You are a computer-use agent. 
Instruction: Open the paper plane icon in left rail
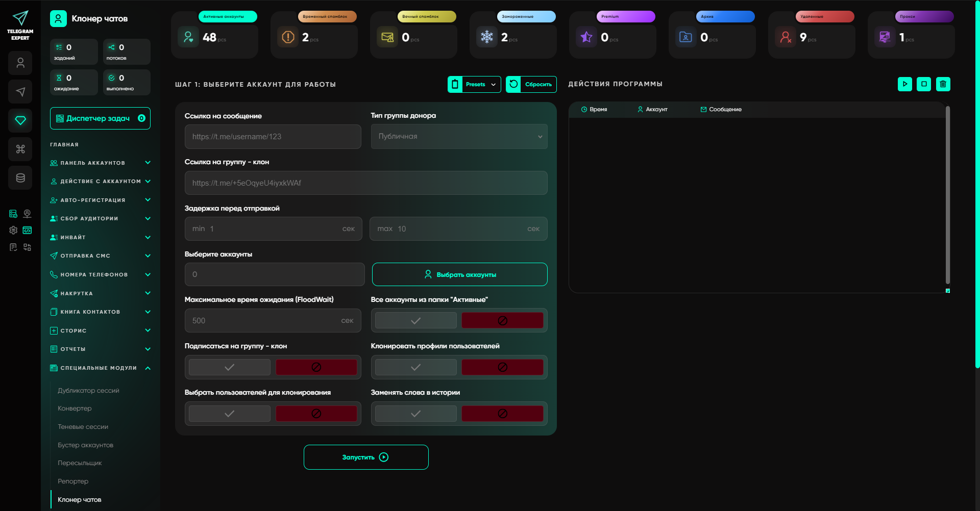pos(20,92)
